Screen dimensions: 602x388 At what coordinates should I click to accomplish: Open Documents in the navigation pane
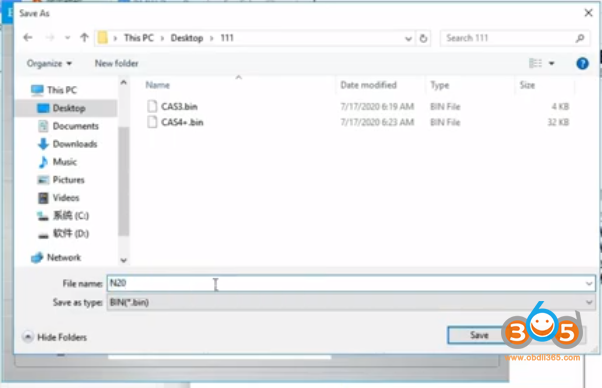click(x=75, y=126)
